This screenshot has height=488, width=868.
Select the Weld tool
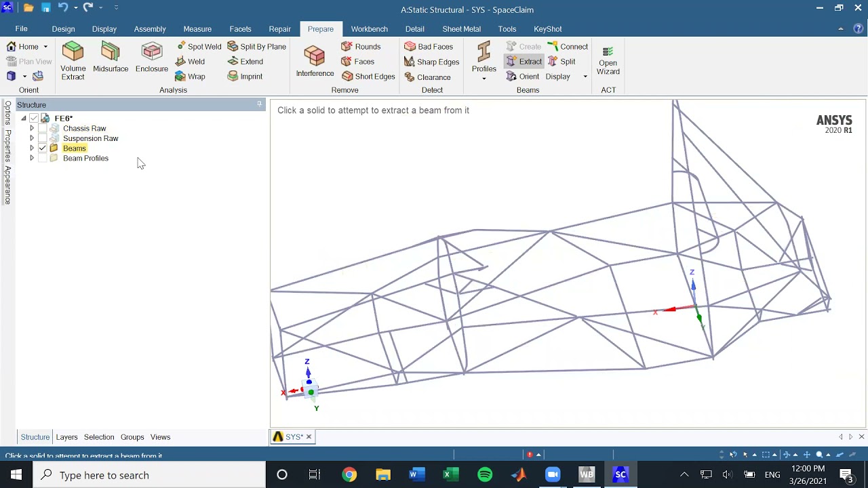[190, 62]
